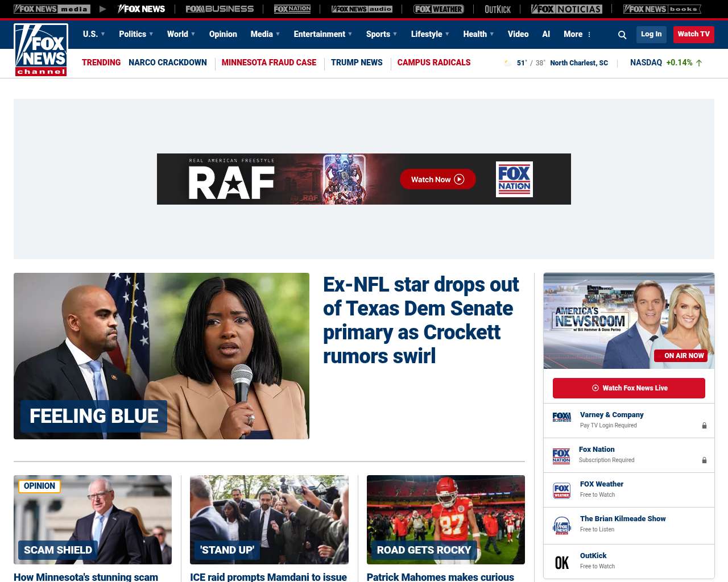Click Watch Fox News Live button
Viewport: 728px width, 582px height.
pos(629,388)
